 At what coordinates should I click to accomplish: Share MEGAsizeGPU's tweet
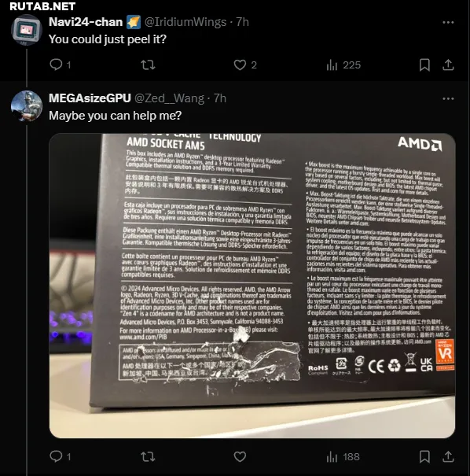coord(448,456)
